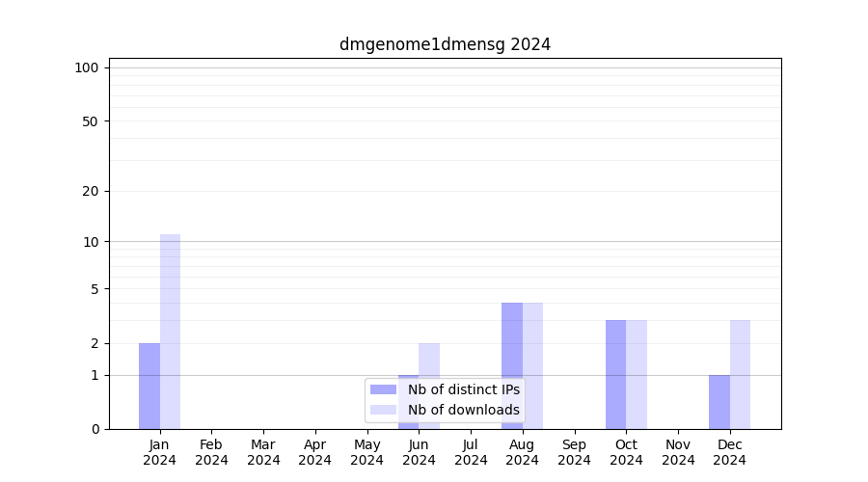Image resolution: width=868 pixels, height=482 pixels.
Task: Click the October distinct IPs bar
Action: pos(615,374)
